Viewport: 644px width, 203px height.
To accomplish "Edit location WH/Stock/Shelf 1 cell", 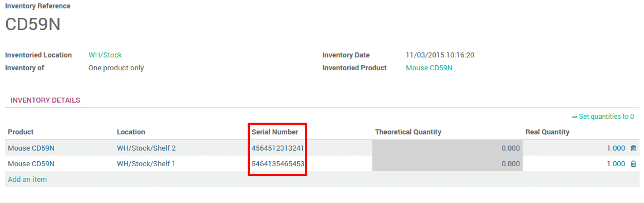I will tap(146, 164).
